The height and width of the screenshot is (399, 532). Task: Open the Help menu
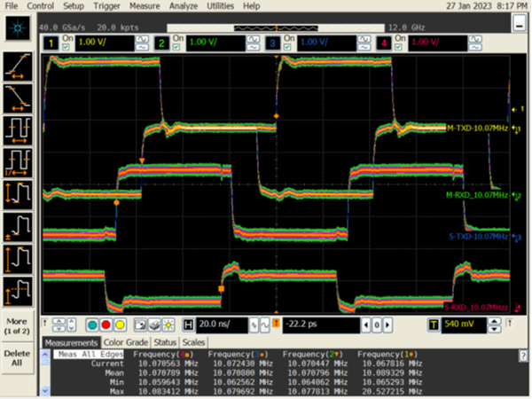(252, 6)
